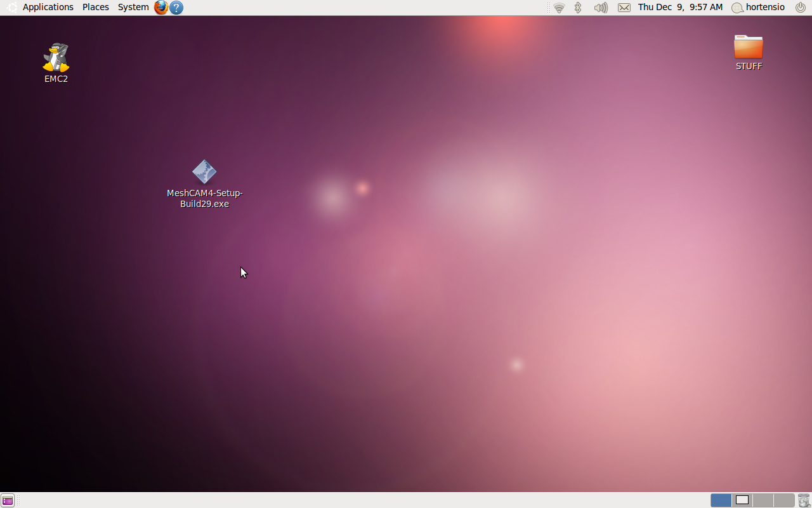Viewport: 812px width, 508px height.
Task: Expand the hortensio user status menu
Action: point(759,7)
